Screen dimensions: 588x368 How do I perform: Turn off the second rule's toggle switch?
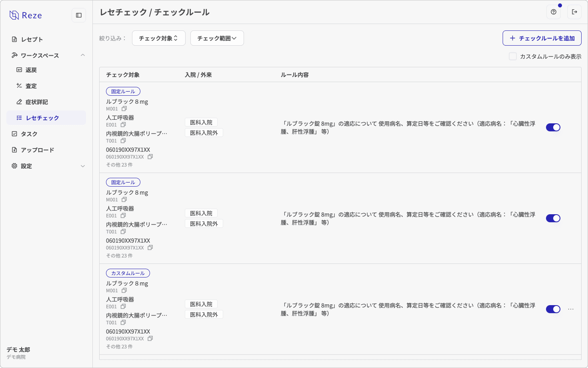553,218
